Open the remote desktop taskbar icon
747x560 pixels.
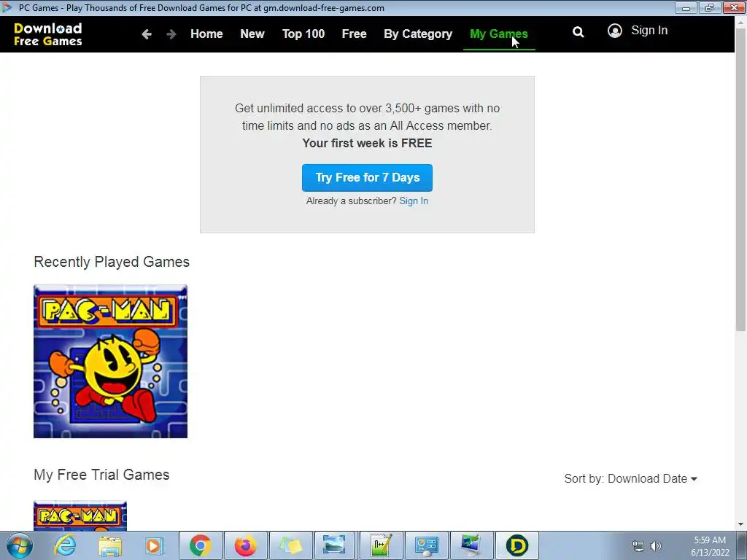coord(471,545)
